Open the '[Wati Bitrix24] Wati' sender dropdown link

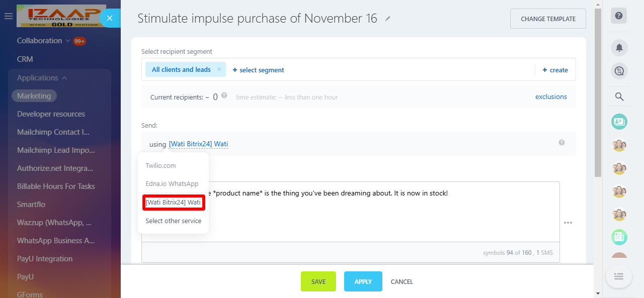click(x=198, y=144)
